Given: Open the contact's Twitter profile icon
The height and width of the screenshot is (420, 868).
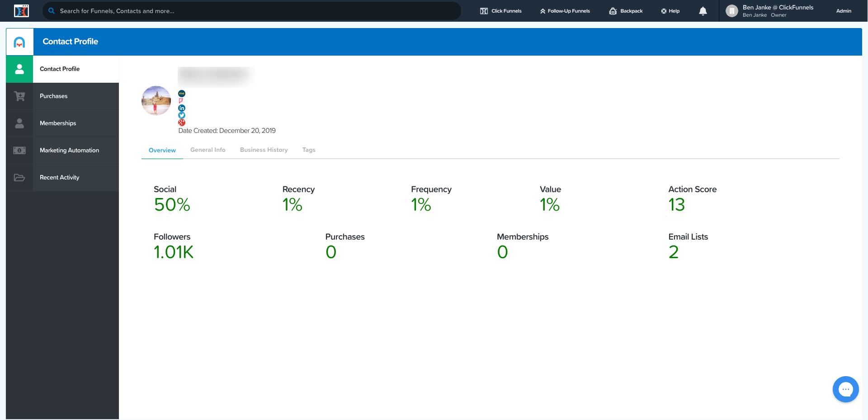Looking at the screenshot, I should click(182, 115).
